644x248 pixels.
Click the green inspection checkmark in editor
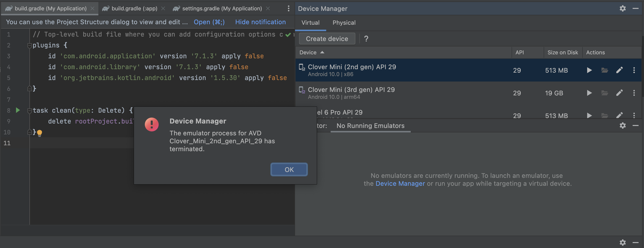pos(288,35)
